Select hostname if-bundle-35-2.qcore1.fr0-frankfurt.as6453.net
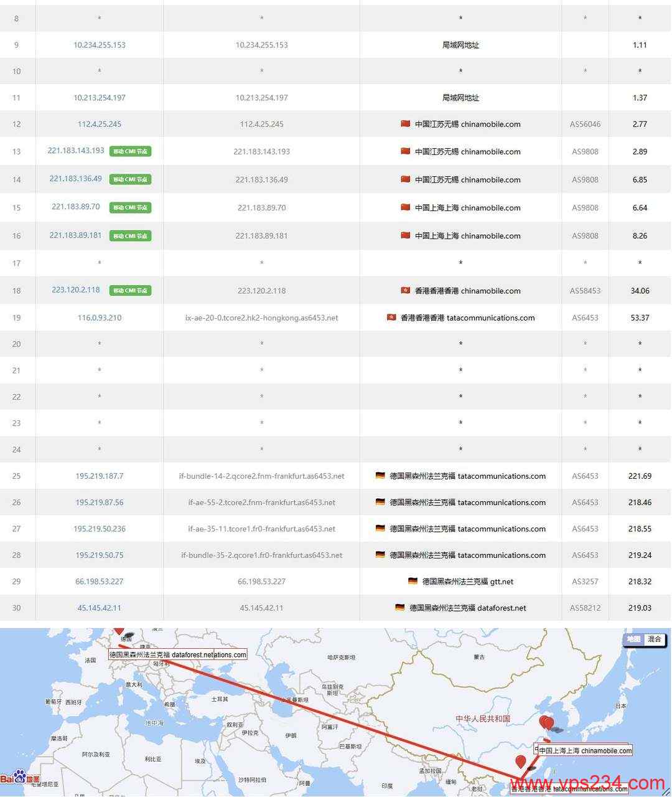Image resolution: width=672 pixels, height=797 pixels. coord(262,555)
